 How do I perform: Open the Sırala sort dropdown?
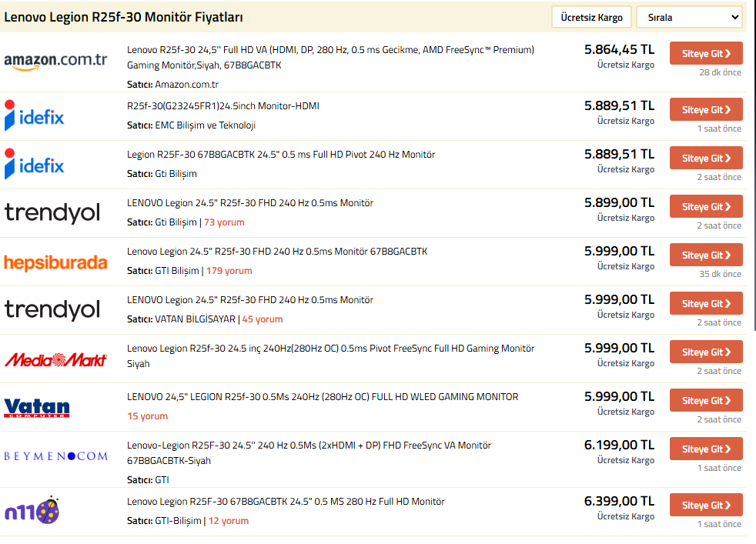pyautogui.click(x=690, y=18)
